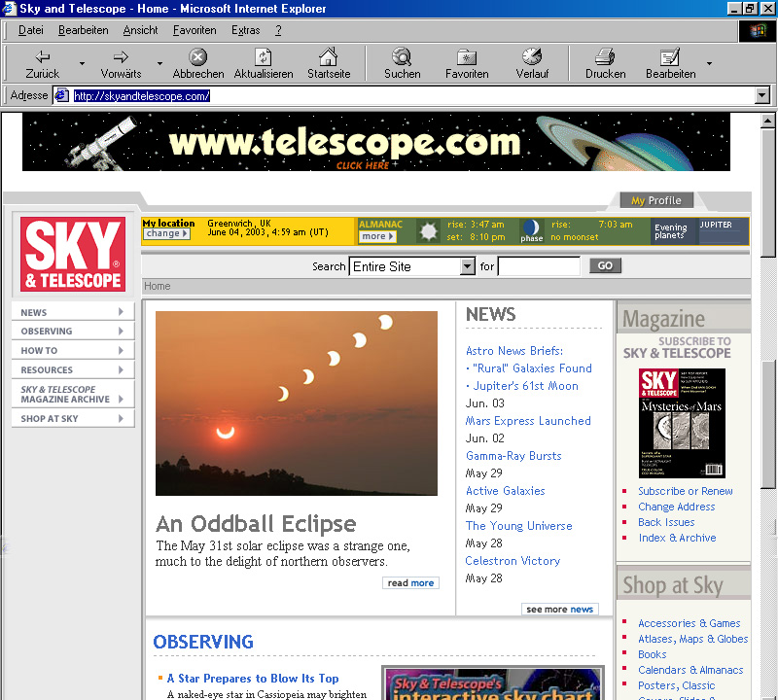Expand the RESOURCES sidebar menu
This screenshot has width=778, height=700.
[72, 369]
